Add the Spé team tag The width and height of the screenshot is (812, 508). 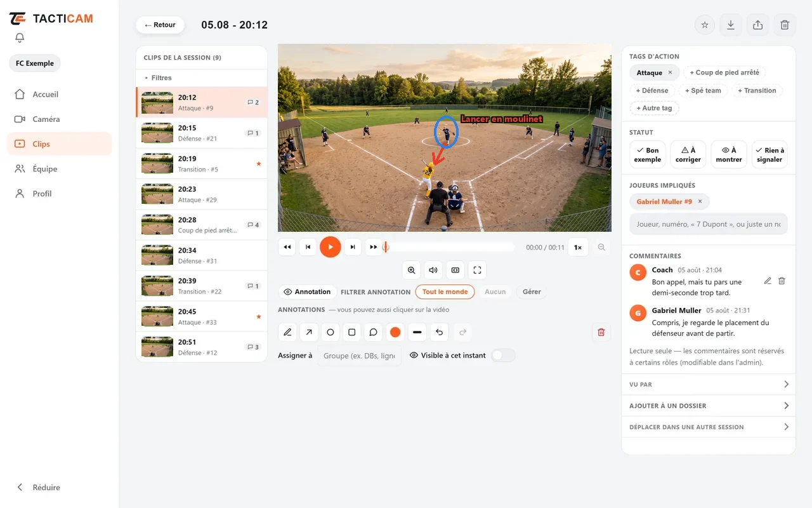click(703, 91)
